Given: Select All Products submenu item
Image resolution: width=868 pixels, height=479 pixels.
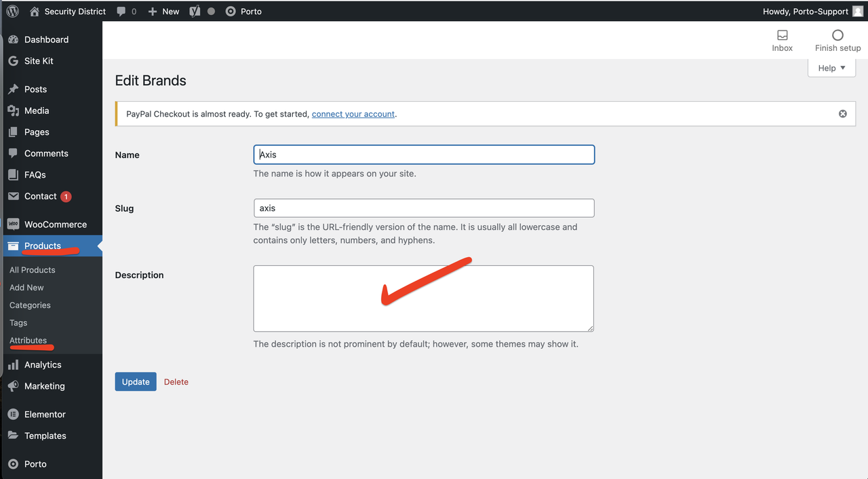Looking at the screenshot, I should 33,270.
